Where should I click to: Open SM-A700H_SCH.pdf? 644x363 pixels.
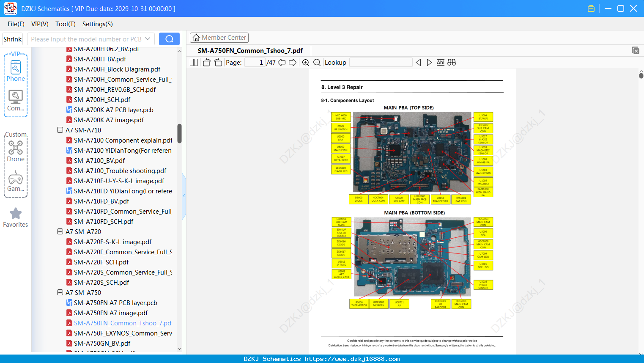(102, 99)
